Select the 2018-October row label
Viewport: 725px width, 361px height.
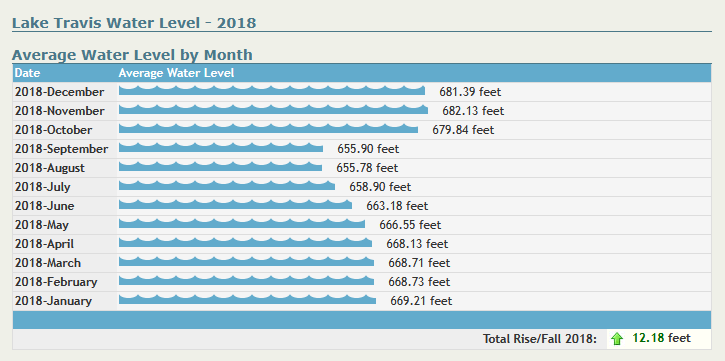pyautogui.click(x=53, y=130)
